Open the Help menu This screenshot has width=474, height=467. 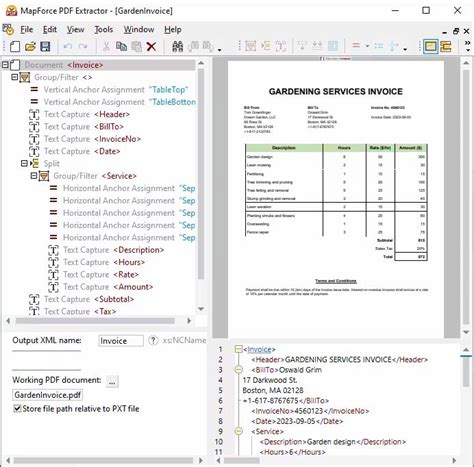coord(173,30)
